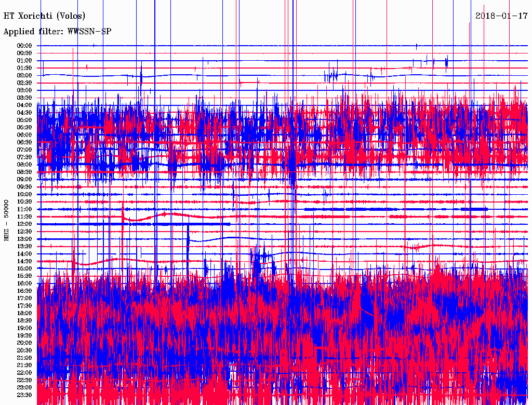Select the 00:00 time row label

pos(24,46)
